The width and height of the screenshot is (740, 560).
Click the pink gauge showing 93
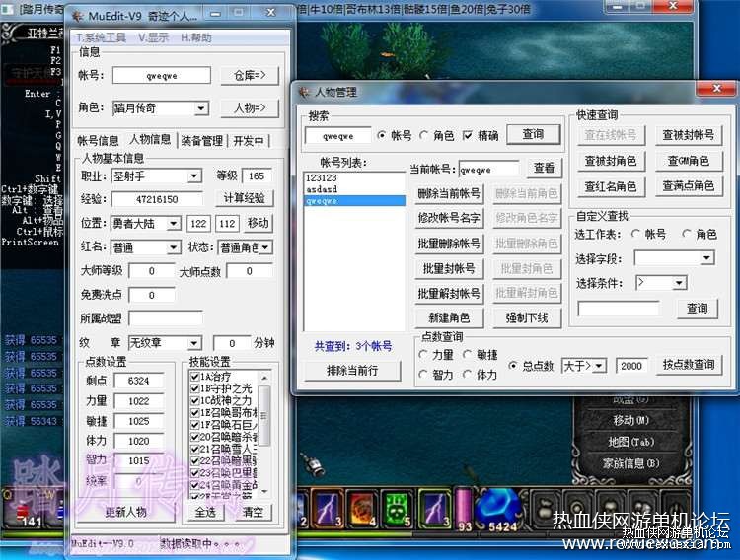(465, 509)
